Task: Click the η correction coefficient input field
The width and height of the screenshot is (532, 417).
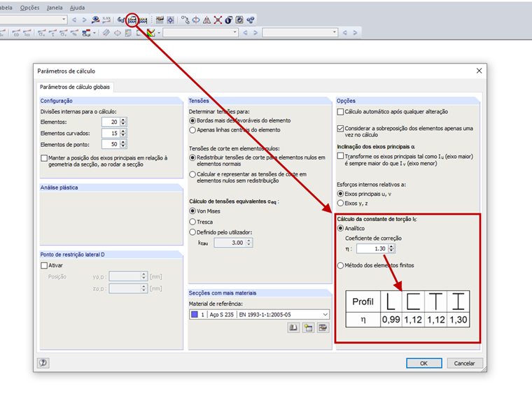Action: (372, 248)
